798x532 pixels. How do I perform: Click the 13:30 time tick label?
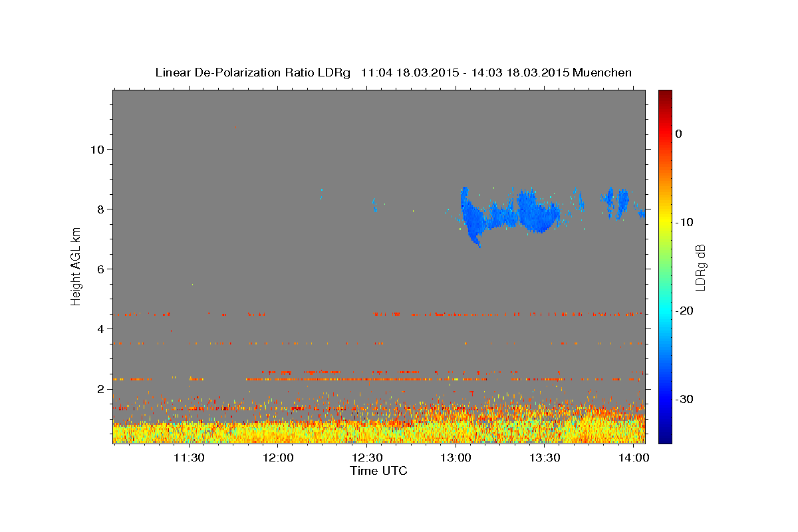pyautogui.click(x=545, y=458)
